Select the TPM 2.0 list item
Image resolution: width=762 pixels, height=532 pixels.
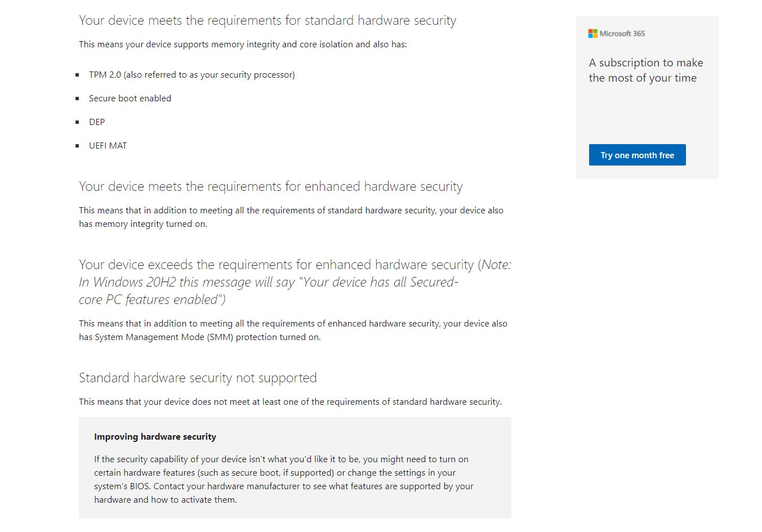[x=191, y=75]
